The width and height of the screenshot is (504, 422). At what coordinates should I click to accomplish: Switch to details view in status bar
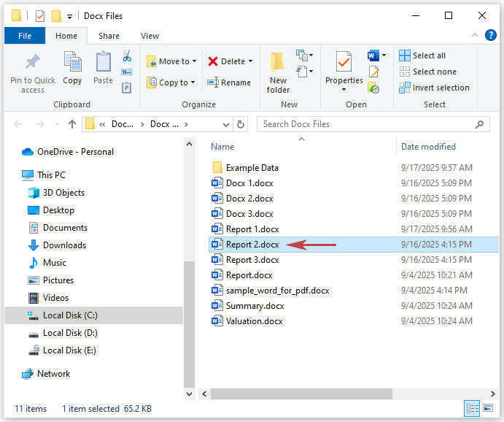click(x=473, y=409)
